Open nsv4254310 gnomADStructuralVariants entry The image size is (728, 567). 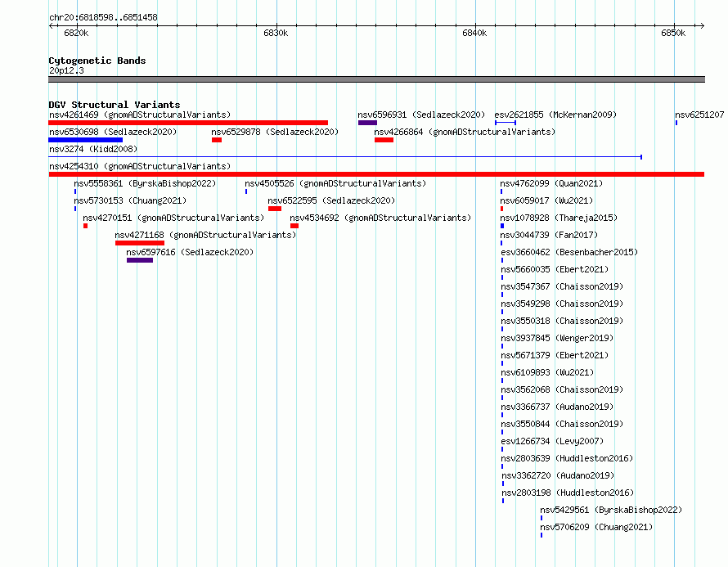point(140,166)
